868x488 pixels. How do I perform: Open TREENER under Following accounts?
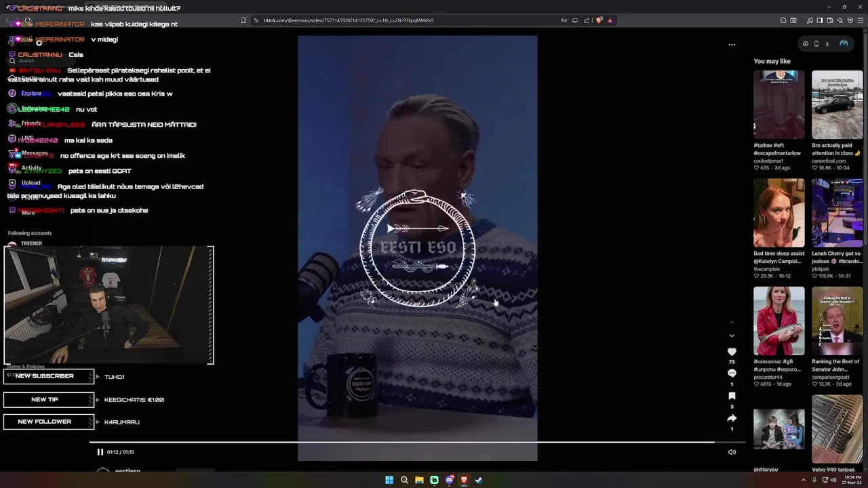tap(32, 243)
